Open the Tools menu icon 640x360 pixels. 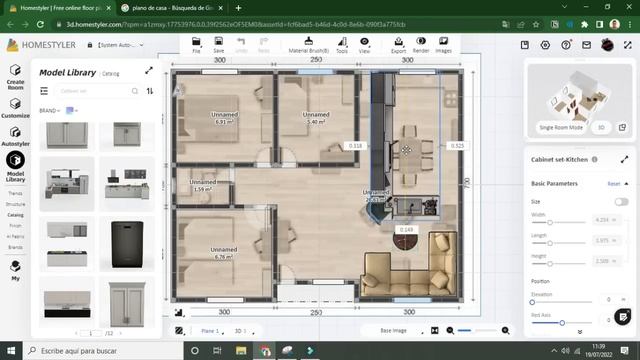point(342,45)
